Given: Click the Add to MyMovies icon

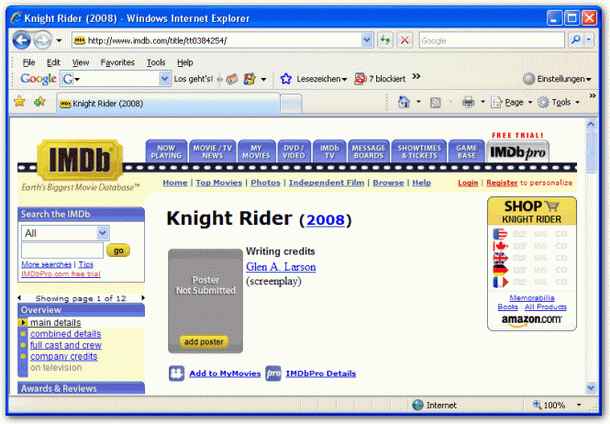Looking at the screenshot, I should click(177, 373).
